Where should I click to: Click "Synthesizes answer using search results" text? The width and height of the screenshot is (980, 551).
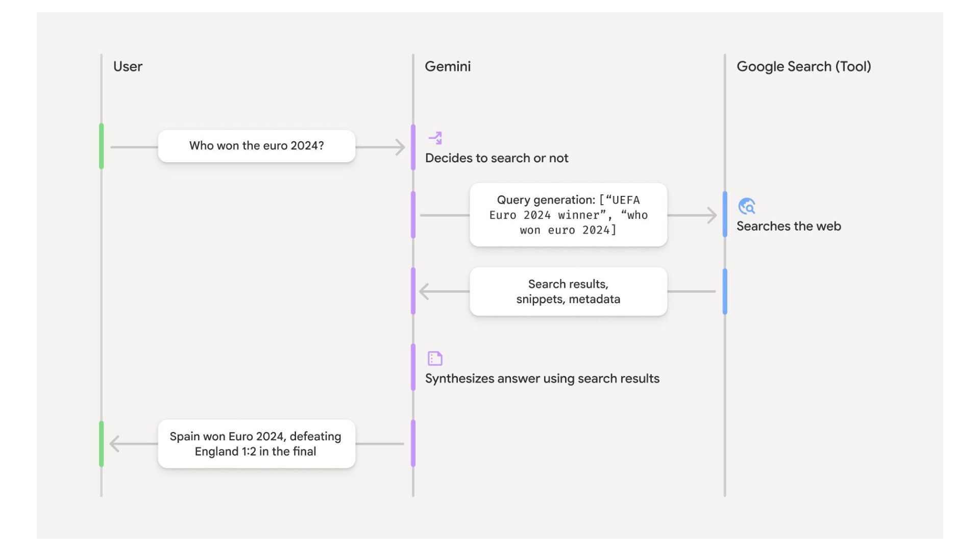coord(542,379)
